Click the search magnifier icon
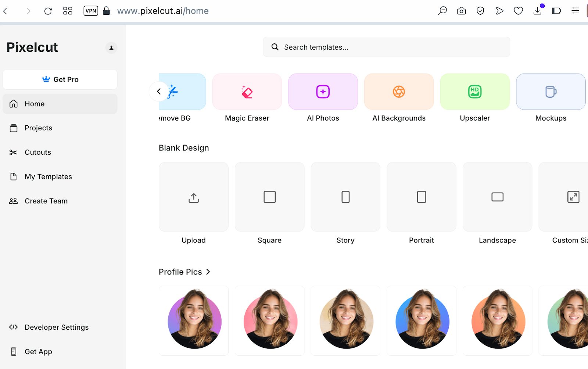Image resolution: width=588 pixels, height=369 pixels. click(275, 47)
